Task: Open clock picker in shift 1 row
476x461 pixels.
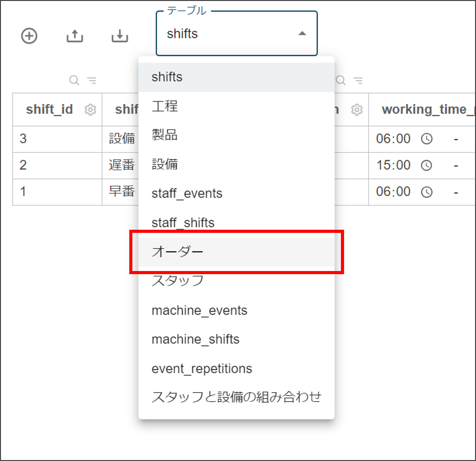Action: coord(426,192)
